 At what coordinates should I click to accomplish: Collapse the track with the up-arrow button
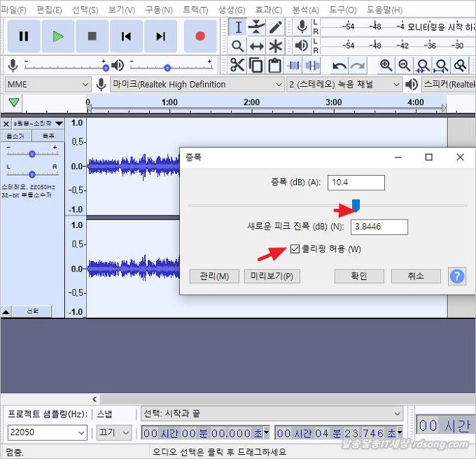(x=6, y=311)
